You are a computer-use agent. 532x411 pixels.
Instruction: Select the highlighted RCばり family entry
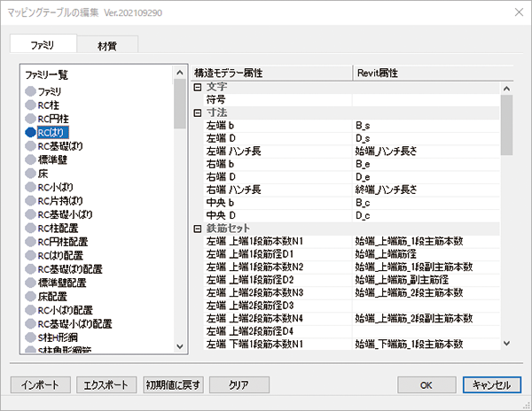52,132
